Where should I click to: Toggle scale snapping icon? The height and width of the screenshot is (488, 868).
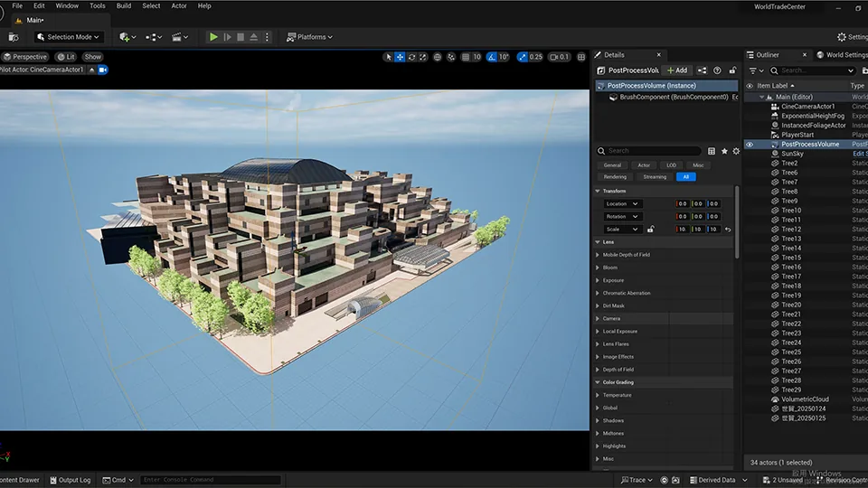tap(522, 57)
